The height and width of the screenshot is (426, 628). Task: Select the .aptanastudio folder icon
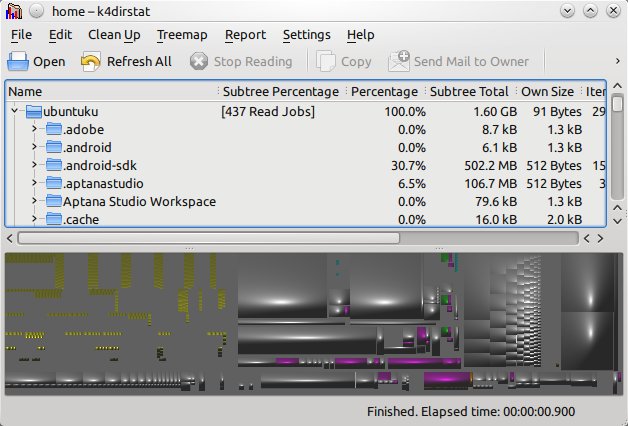[53, 183]
